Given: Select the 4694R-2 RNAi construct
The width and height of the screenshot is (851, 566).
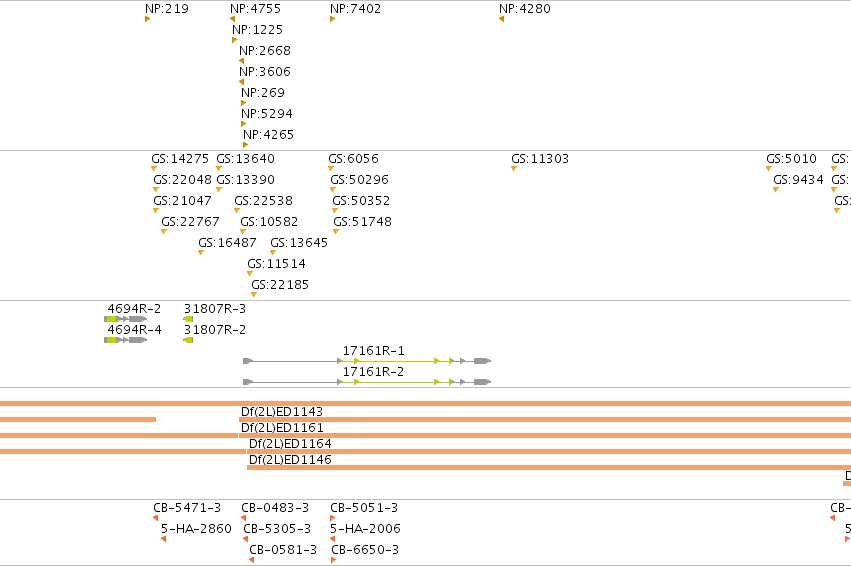Looking at the screenshot, I should (126, 319).
